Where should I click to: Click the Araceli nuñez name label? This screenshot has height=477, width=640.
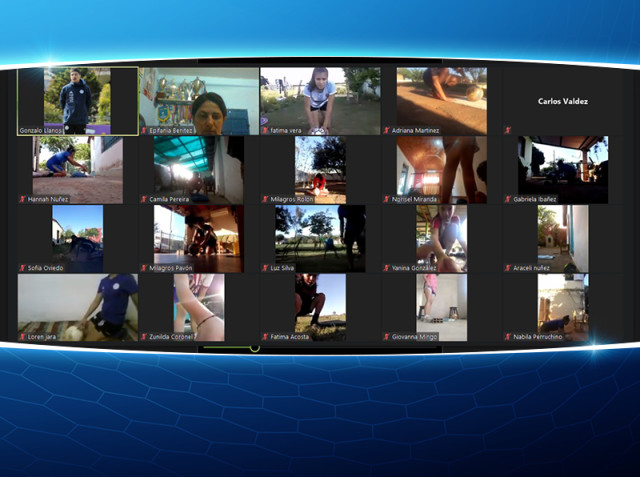click(531, 268)
